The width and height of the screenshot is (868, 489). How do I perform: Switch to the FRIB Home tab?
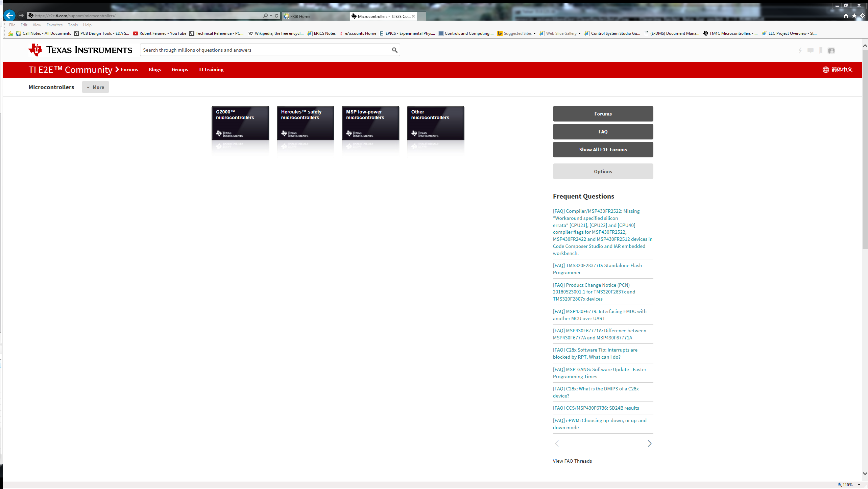pyautogui.click(x=315, y=16)
